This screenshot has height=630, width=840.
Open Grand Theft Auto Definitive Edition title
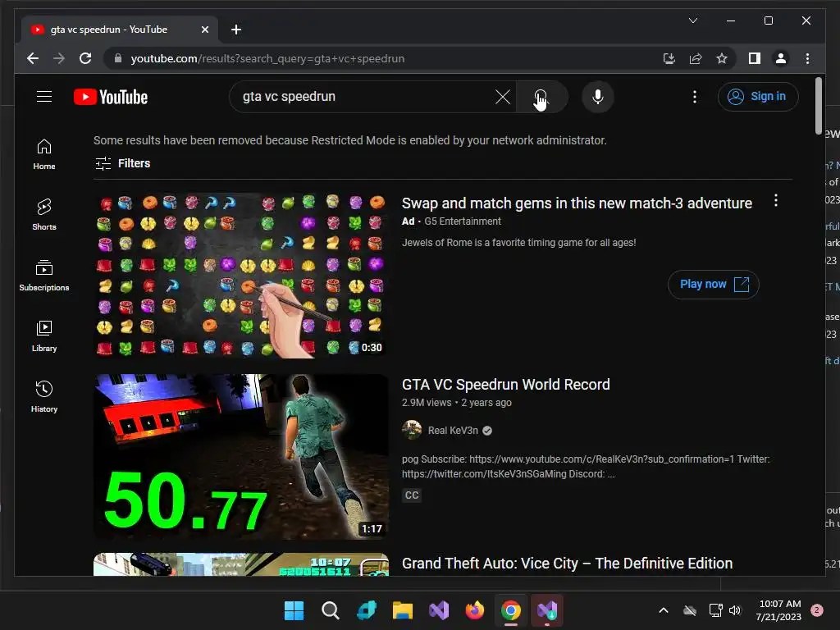click(568, 563)
